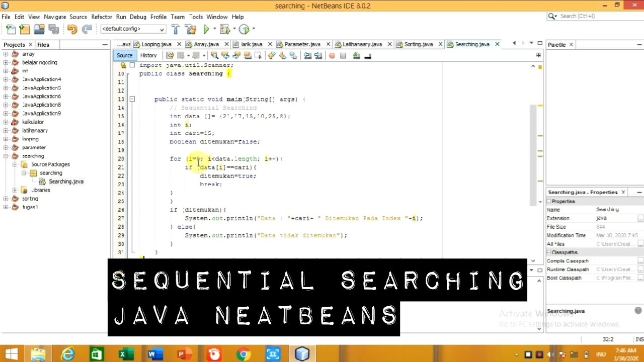Close the Array.java tab
The image size is (644, 362).
226,44
